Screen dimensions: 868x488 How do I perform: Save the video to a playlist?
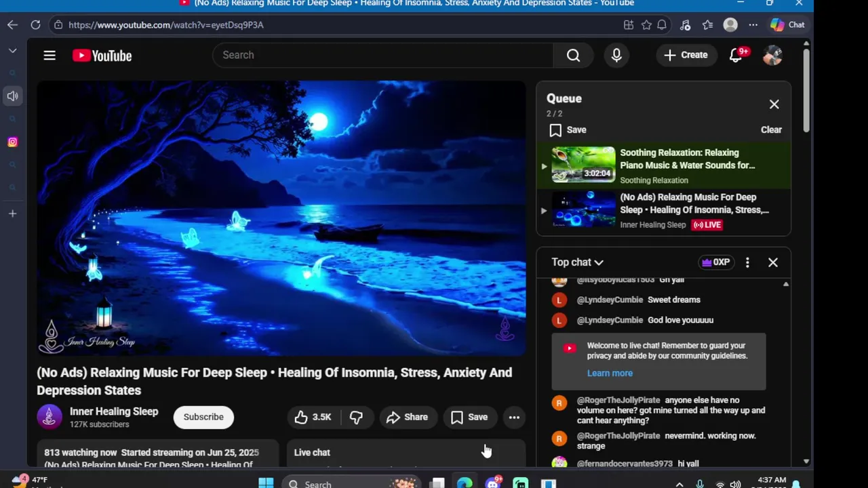pyautogui.click(x=469, y=417)
